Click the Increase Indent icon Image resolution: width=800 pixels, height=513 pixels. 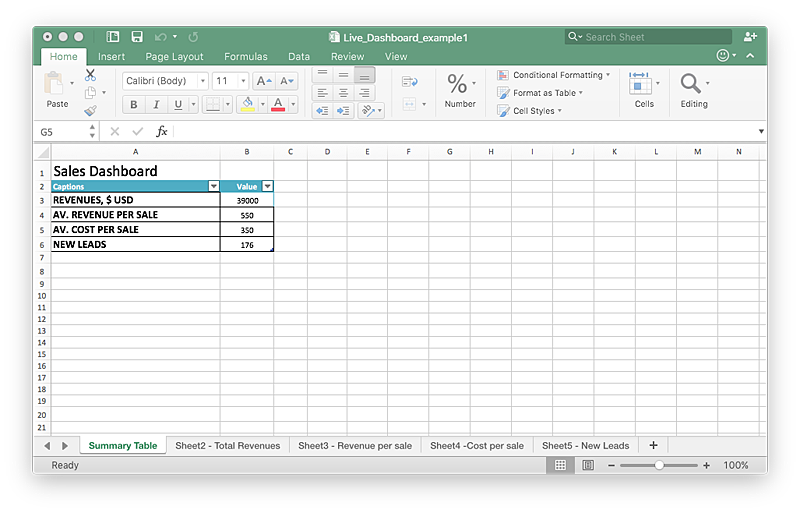tap(343, 111)
